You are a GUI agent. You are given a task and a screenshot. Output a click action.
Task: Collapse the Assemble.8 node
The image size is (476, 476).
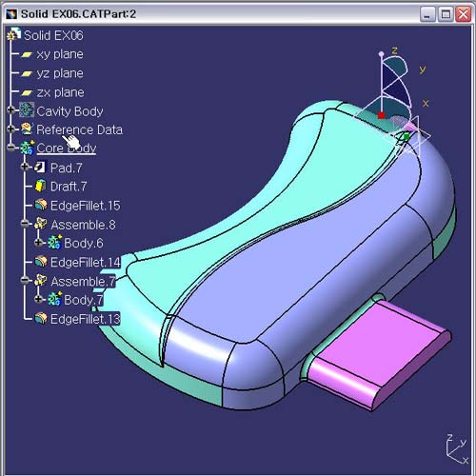pyautogui.click(x=25, y=224)
